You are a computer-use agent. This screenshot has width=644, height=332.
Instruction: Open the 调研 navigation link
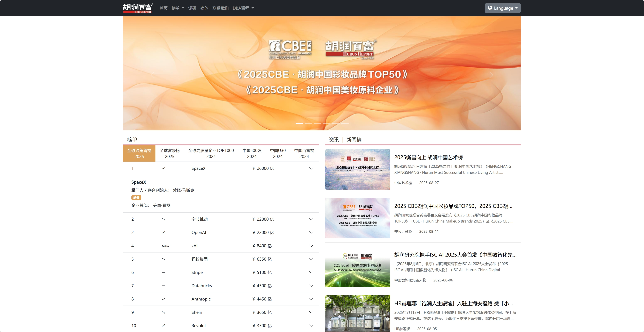pyautogui.click(x=192, y=8)
